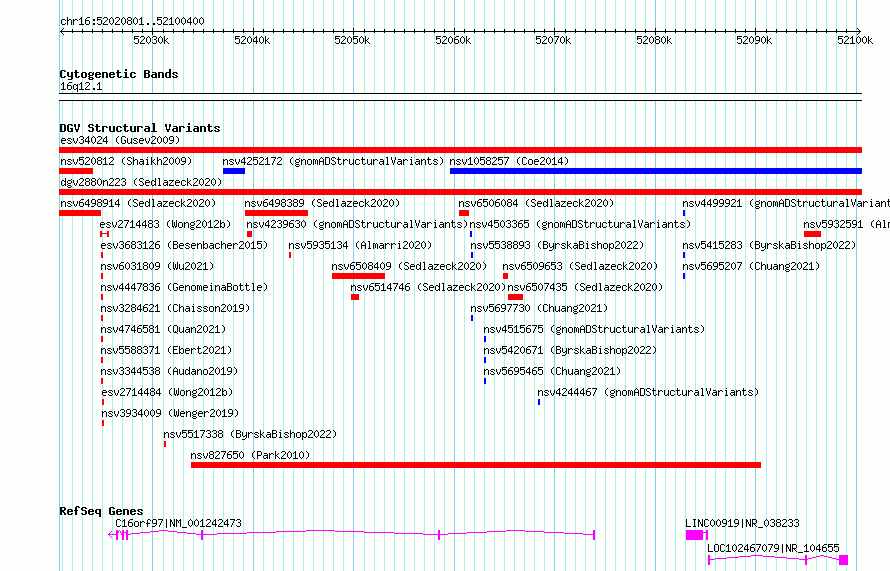Click nsv4499921 gnomAD variant label
The height and width of the screenshot is (571, 890).
click(786, 203)
